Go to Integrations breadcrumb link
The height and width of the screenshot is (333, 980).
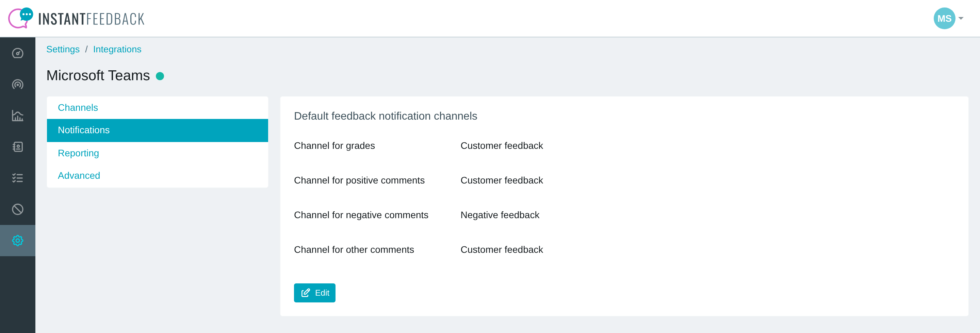click(x=117, y=49)
